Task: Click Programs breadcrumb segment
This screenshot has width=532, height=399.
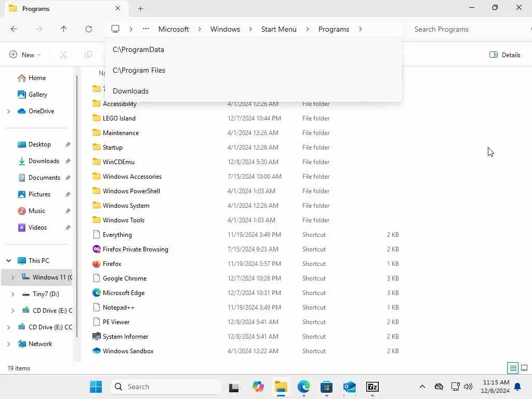Action: pyautogui.click(x=334, y=29)
